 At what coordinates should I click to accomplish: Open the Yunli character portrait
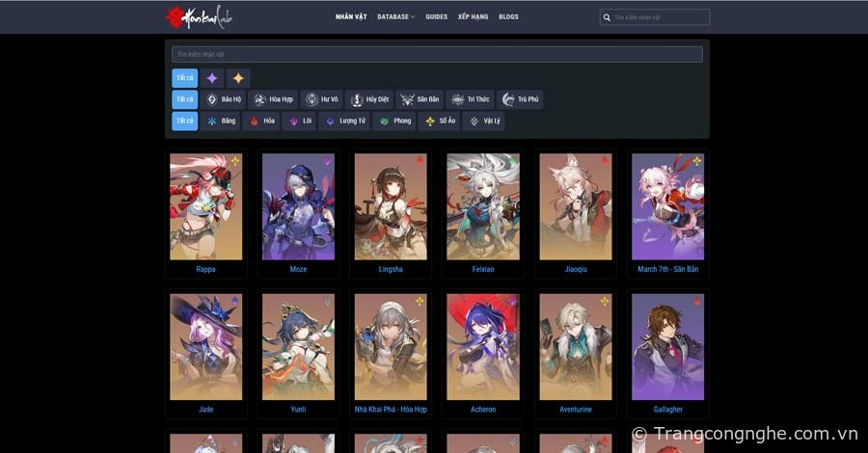[298, 347]
